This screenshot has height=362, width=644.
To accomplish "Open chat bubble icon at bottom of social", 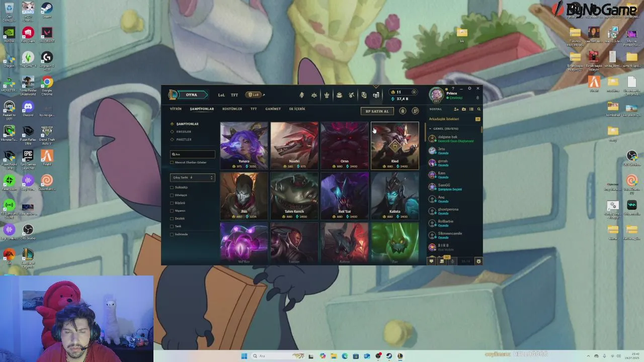I will click(431, 261).
